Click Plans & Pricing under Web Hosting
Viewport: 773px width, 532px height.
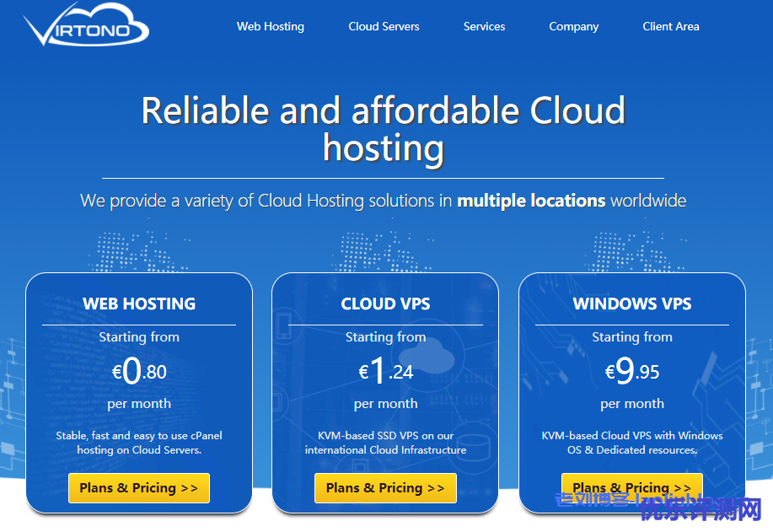[x=139, y=487]
